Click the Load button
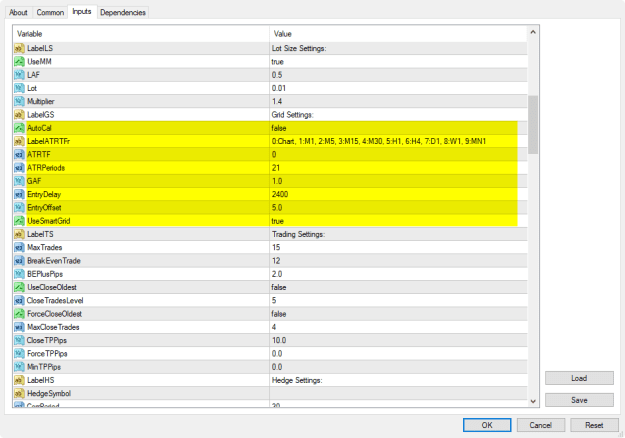 (x=579, y=378)
